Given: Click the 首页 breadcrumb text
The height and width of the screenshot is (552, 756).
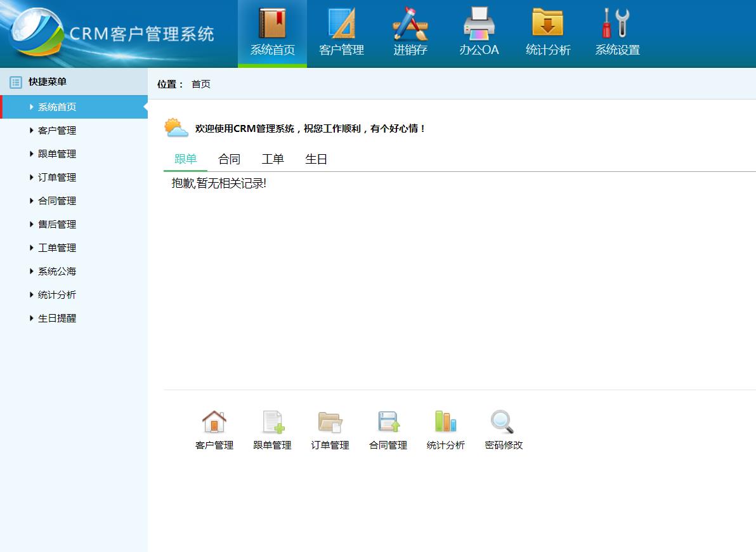Looking at the screenshot, I should click(x=201, y=84).
